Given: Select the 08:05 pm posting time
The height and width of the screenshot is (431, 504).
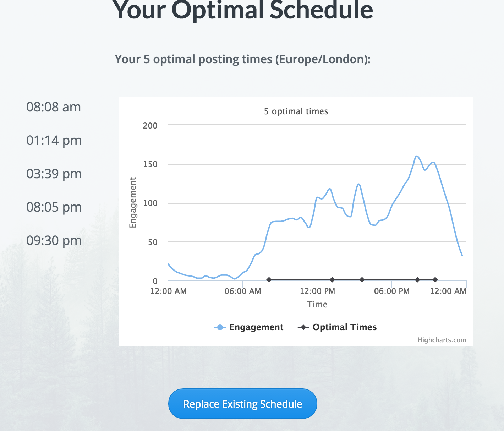Looking at the screenshot, I should [x=54, y=207].
